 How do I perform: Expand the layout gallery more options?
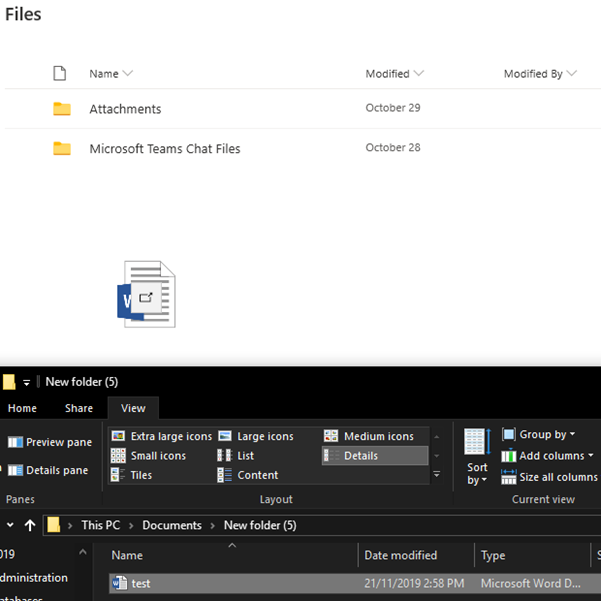click(x=437, y=475)
